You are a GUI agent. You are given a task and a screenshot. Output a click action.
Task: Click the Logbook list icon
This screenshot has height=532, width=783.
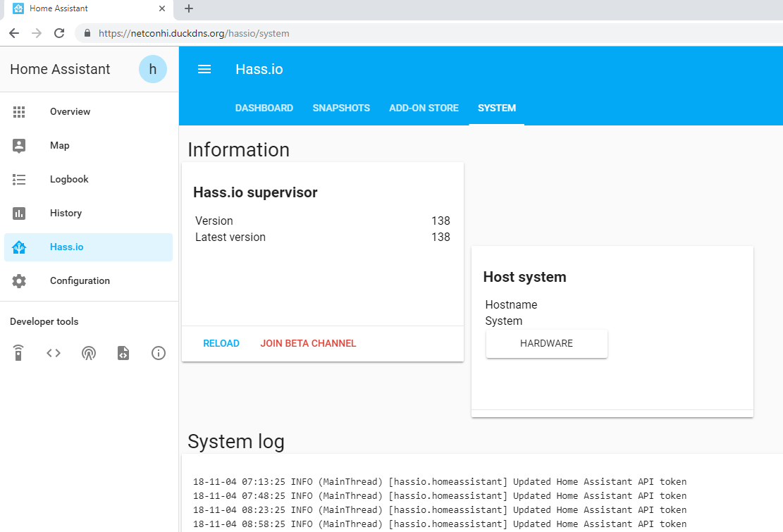pos(19,180)
